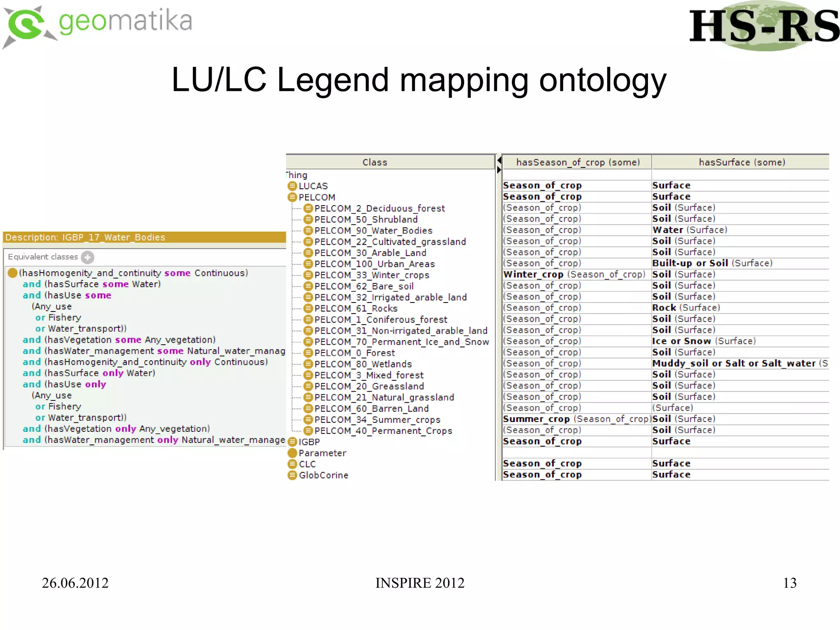This screenshot has width=840, height=630.
Task: Click the IGBP class icon
Action: coord(292,442)
